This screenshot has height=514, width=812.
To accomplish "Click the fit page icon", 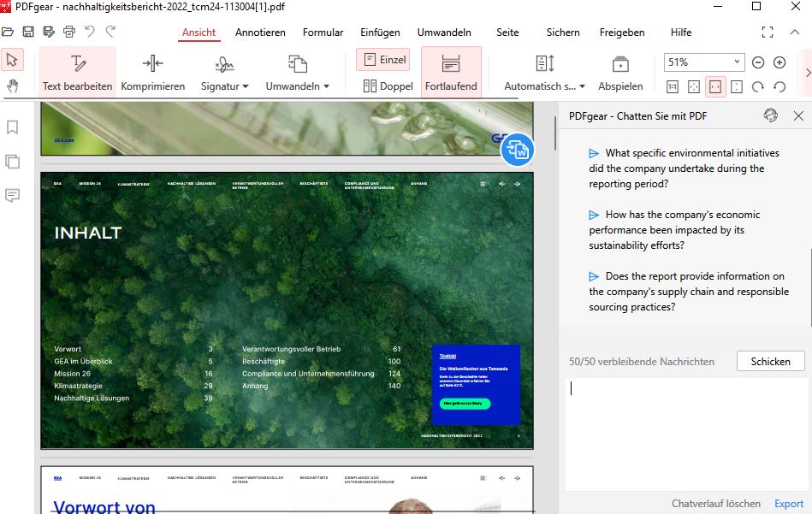I will point(694,86).
